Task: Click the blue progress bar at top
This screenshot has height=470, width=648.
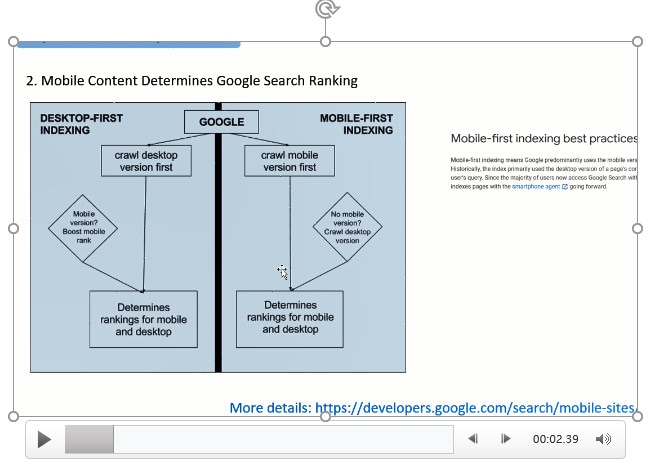Action: point(129,44)
